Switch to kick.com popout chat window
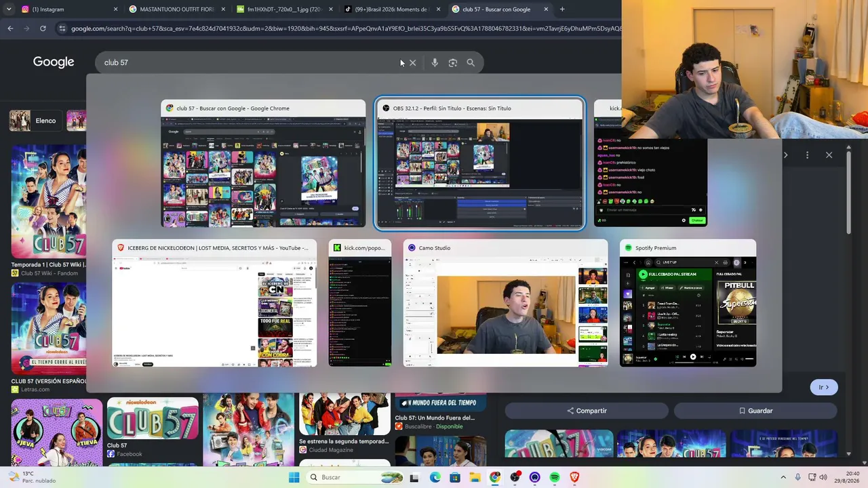Viewport: 868px width, 488px height. pyautogui.click(x=360, y=303)
